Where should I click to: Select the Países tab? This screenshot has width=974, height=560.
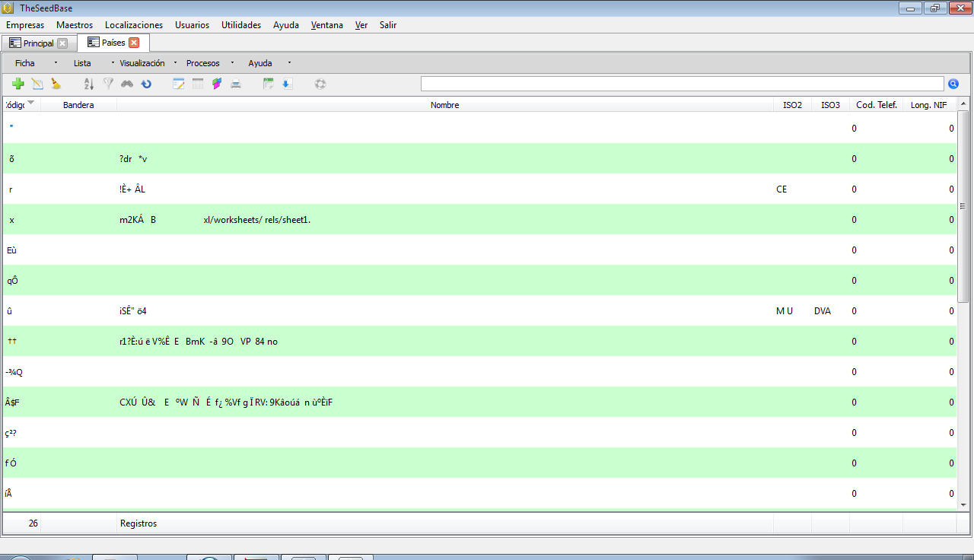coord(113,43)
